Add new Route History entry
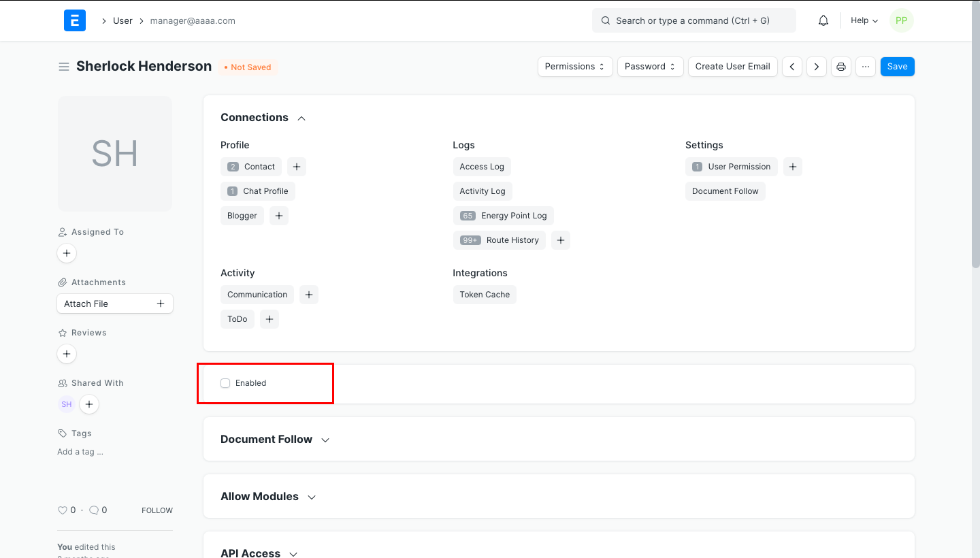 point(560,240)
